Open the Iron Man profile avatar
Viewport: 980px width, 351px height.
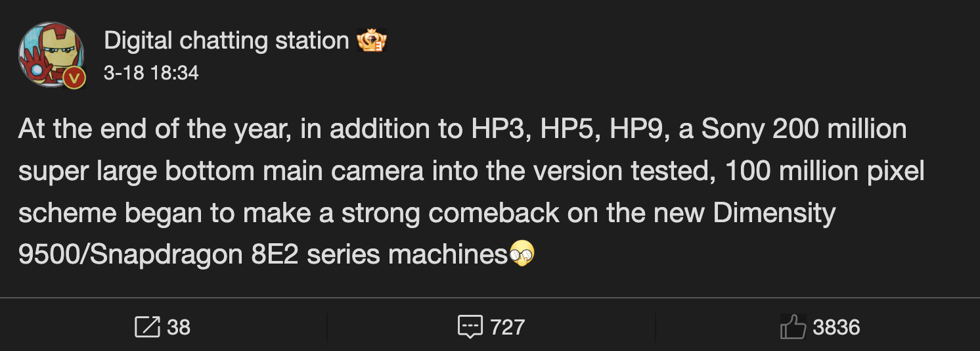click(49, 54)
